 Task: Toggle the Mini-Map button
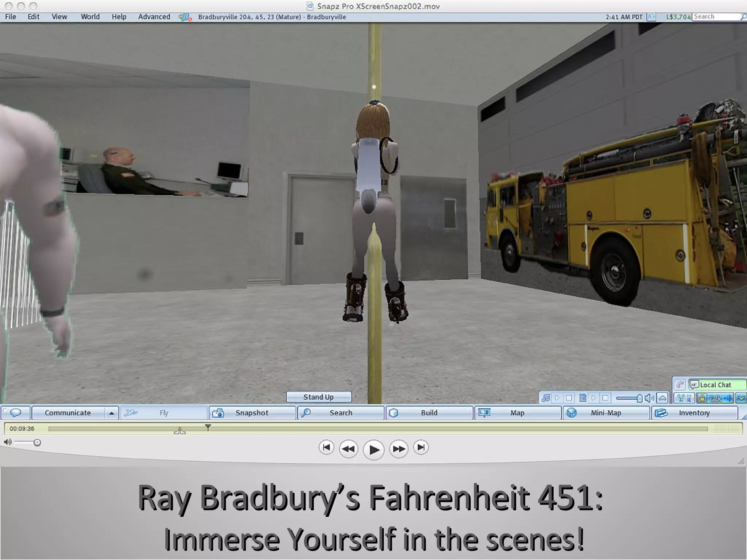(x=606, y=413)
